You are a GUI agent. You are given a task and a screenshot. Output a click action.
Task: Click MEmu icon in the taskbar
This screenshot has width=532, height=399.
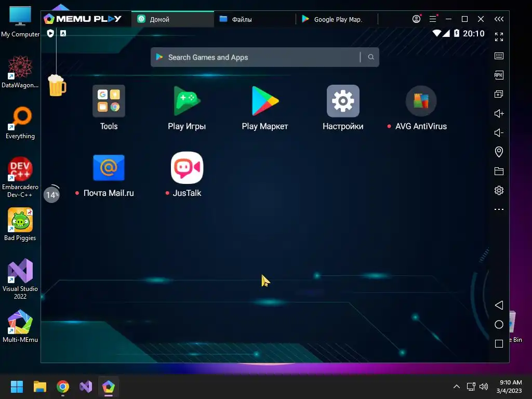click(109, 387)
